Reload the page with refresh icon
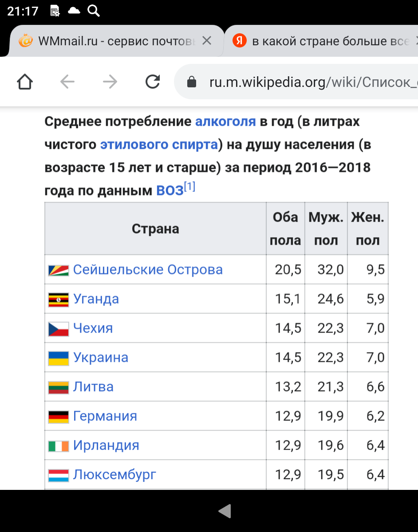The height and width of the screenshot is (532, 418). (153, 82)
